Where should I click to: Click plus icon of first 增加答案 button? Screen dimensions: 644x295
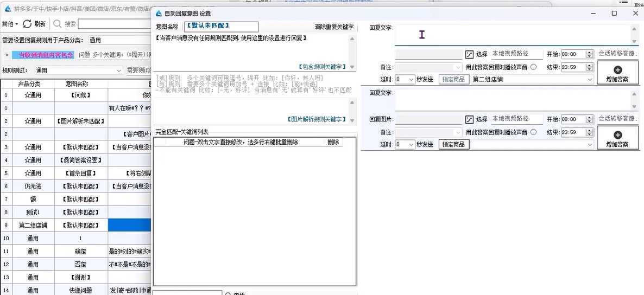[x=617, y=69]
